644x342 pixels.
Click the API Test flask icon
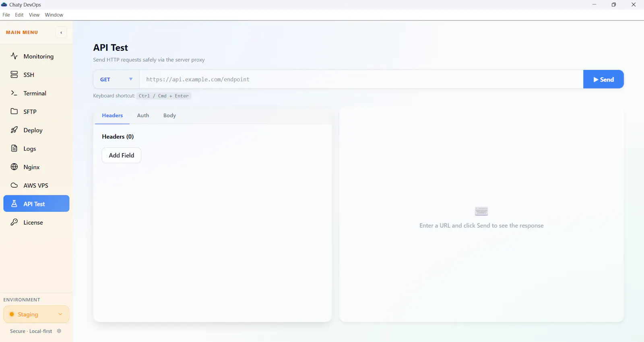point(14,204)
